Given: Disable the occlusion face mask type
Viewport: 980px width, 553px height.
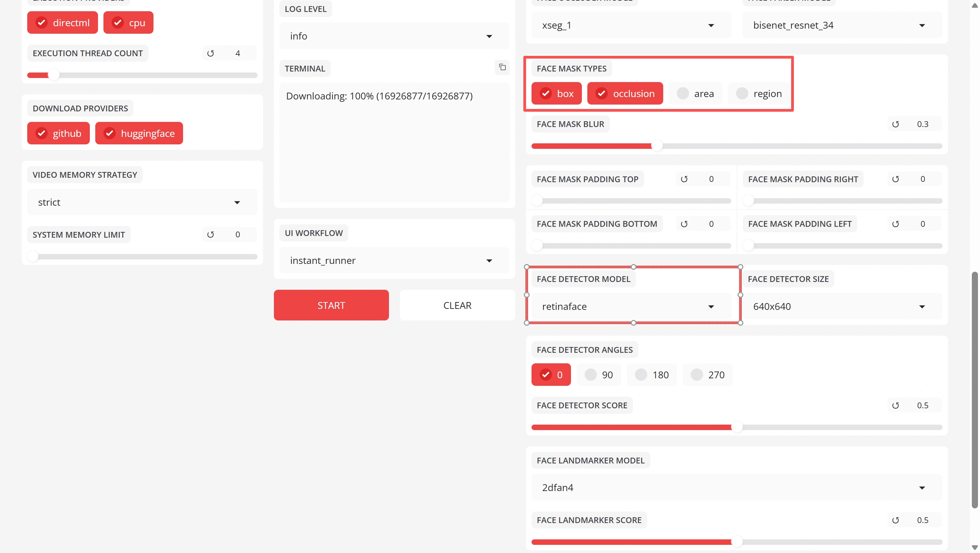Looking at the screenshot, I should [x=625, y=93].
